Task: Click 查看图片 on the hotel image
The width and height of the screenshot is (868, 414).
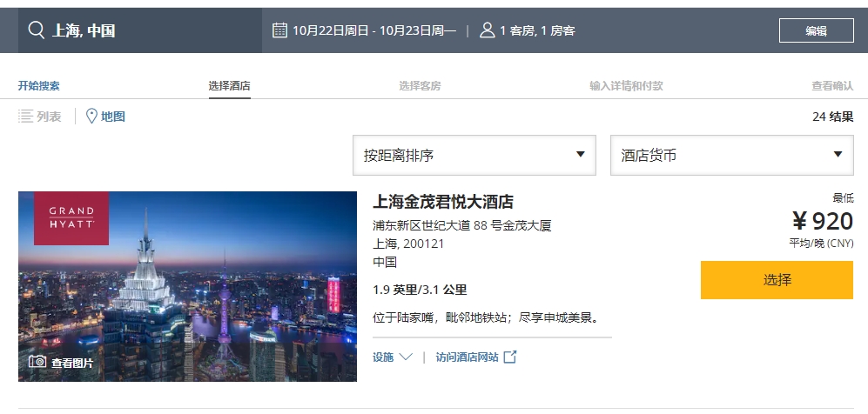Action: [x=72, y=363]
